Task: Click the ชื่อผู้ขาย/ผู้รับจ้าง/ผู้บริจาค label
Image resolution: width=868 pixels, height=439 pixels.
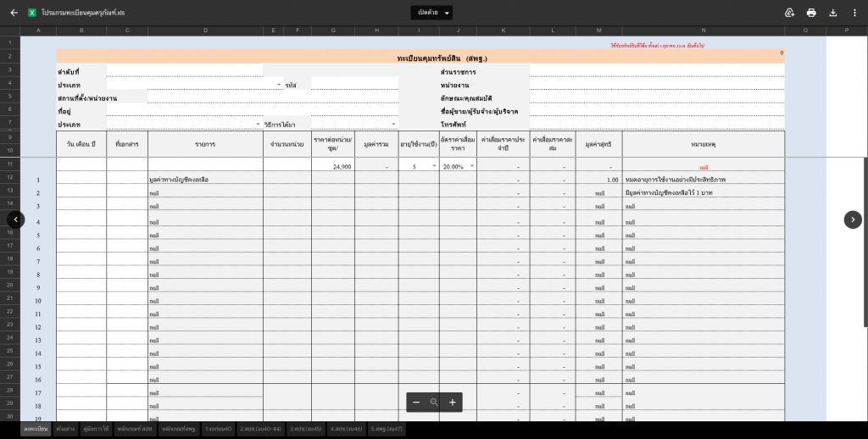Action: click(x=480, y=111)
